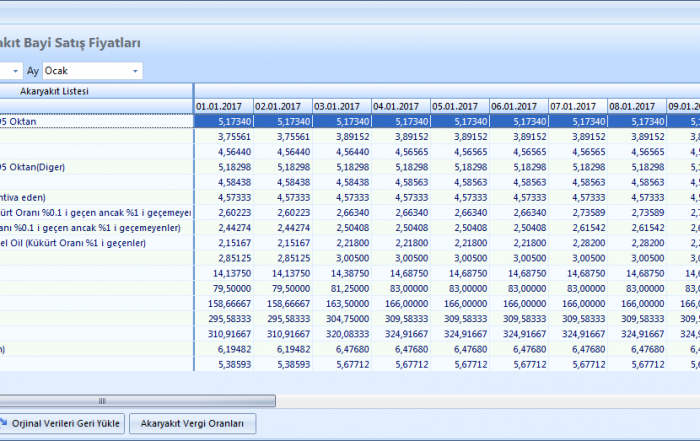Click the 01.01.2017 date column header
The width and height of the screenshot is (700, 441).
[x=222, y=106]
